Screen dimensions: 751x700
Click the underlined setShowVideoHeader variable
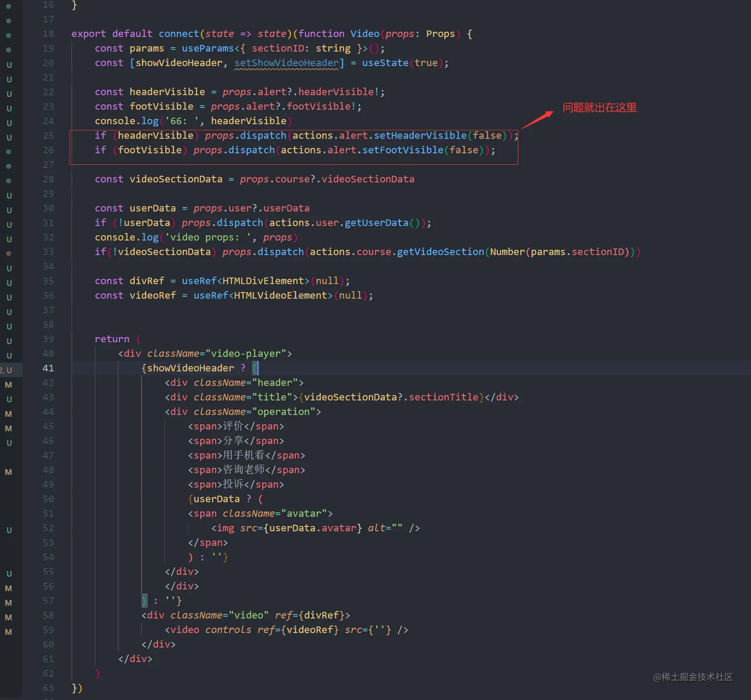pyautogui.click(x=286, y=63)
